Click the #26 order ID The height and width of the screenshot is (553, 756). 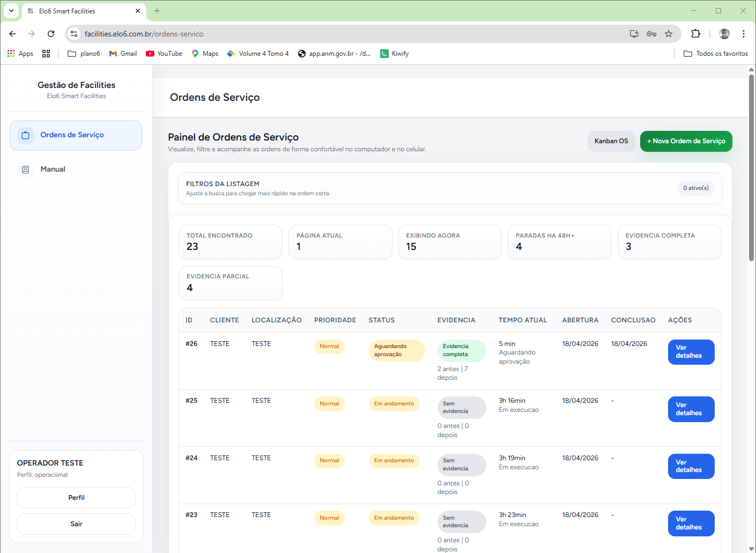pyautogui.click(x=191, y=344)
